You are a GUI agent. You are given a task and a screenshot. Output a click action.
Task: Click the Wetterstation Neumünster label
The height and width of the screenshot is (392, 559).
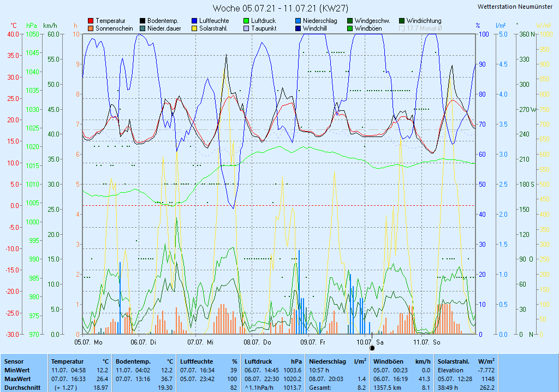tap(514, 7)
